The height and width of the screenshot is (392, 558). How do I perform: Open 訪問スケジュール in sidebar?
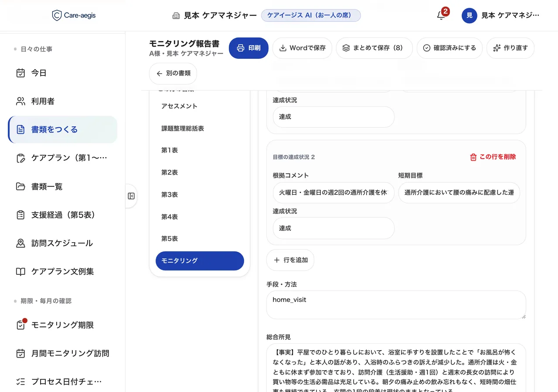tap(63, 243)
